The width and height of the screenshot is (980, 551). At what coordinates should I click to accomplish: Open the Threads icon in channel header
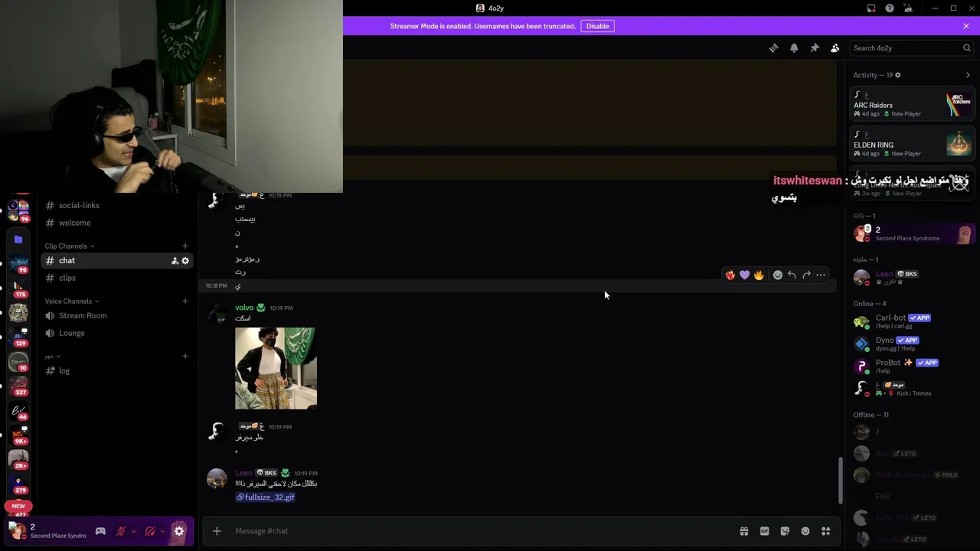pos(773,47)
